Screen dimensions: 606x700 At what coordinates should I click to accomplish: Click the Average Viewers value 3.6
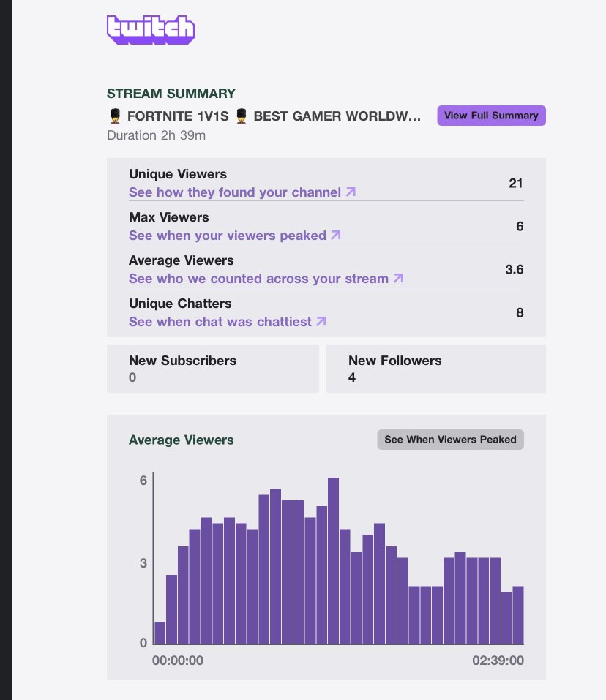point(514,270)
